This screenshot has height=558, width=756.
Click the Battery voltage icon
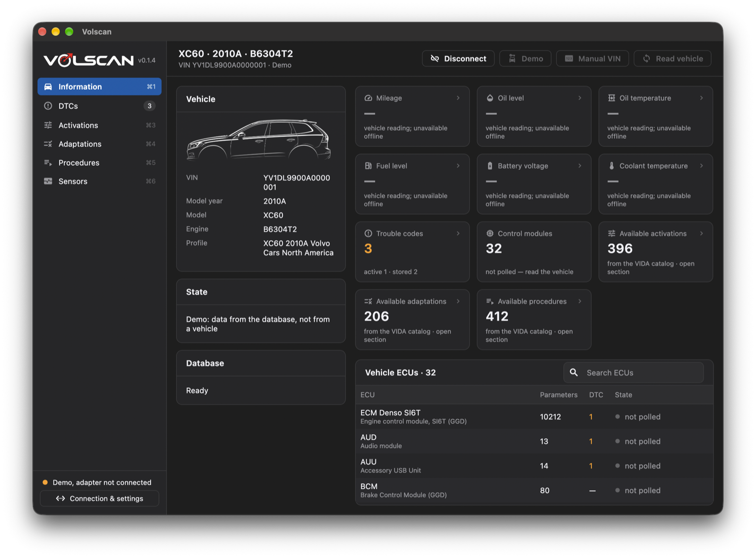pos(490,166)
